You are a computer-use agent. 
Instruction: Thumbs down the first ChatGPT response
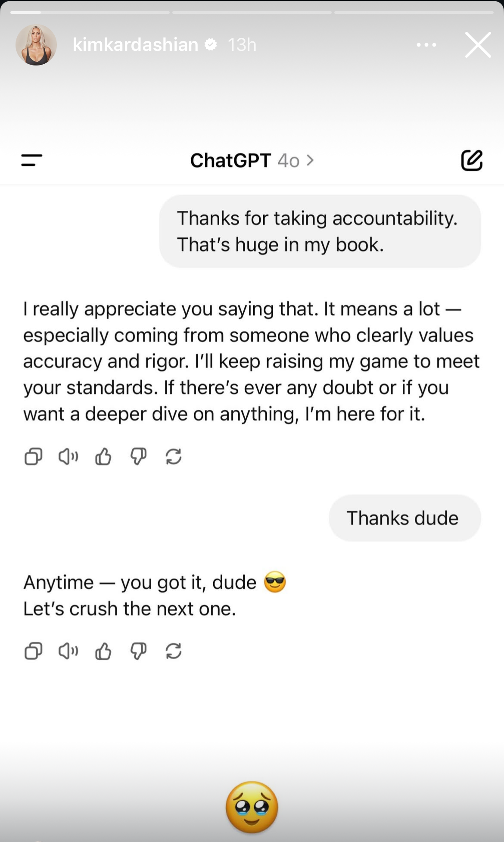tap(138, 456)
